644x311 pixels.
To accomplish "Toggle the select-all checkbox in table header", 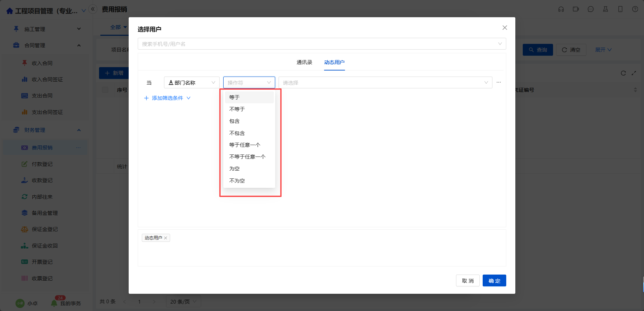I will coord(105,90).
